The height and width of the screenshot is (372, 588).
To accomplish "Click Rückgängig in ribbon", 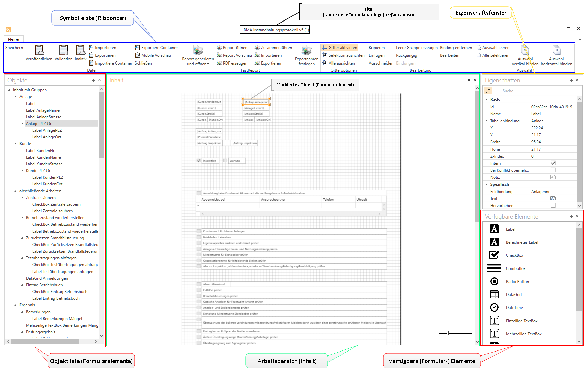I will pos(406,55).
